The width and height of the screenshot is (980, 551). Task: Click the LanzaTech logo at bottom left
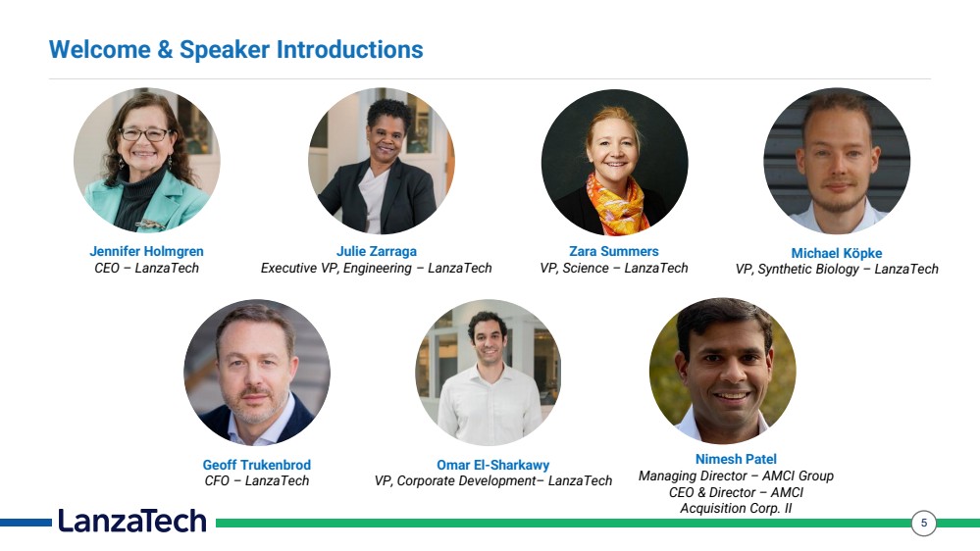pos(131,521)
